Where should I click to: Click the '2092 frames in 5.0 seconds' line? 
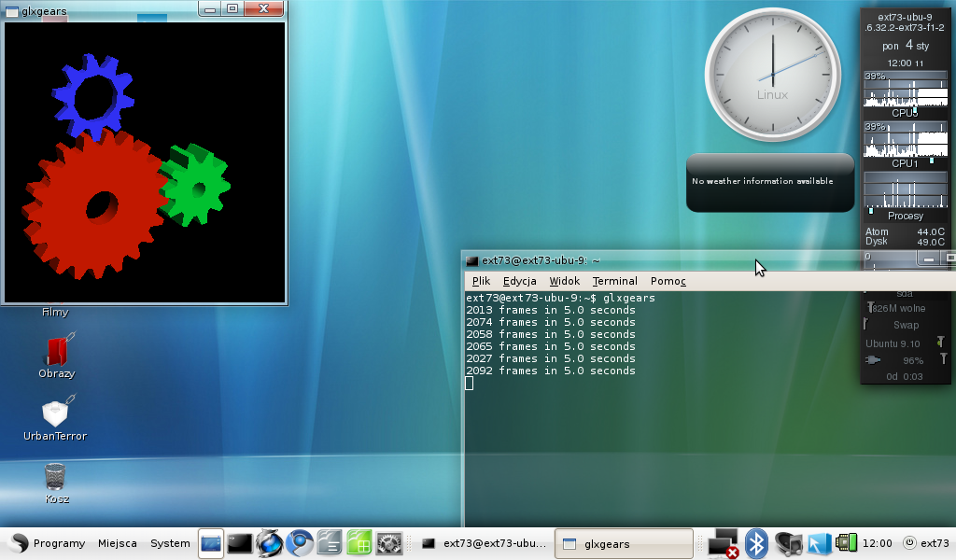point(551,371)
